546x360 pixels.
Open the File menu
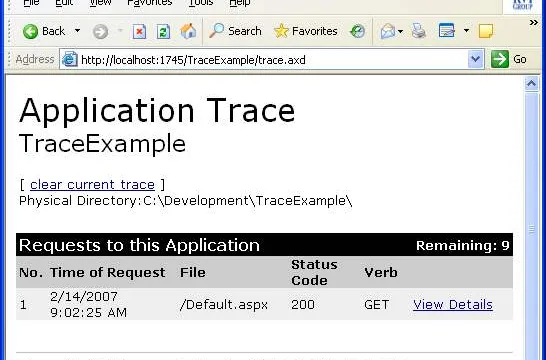pyautogui.click(x=31, y=3)
